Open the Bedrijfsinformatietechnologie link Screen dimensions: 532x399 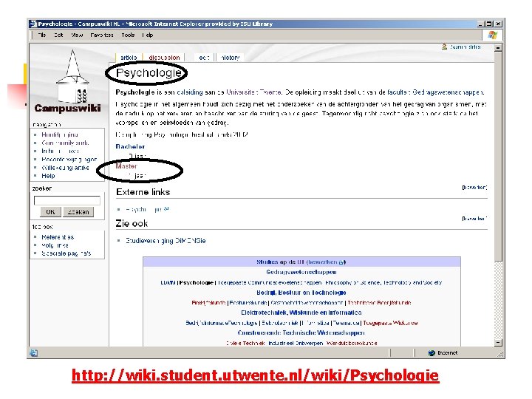[x=222, y=323]
